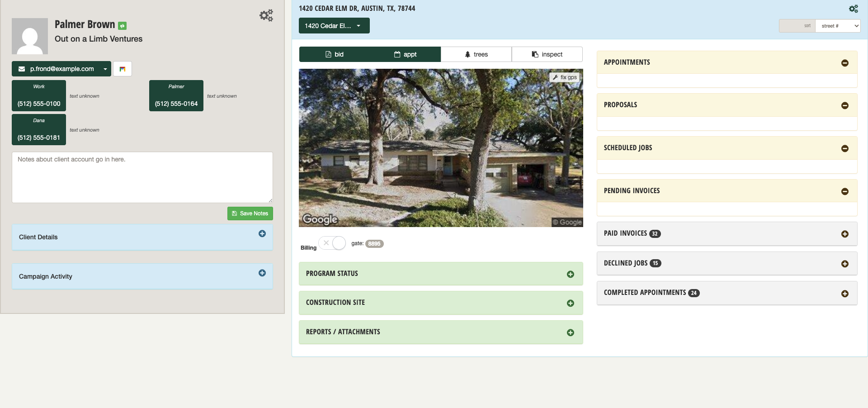The height and width of the screenshot is (408, 868).
Task: Toggle the Billing switch
Action: (332, 243)
